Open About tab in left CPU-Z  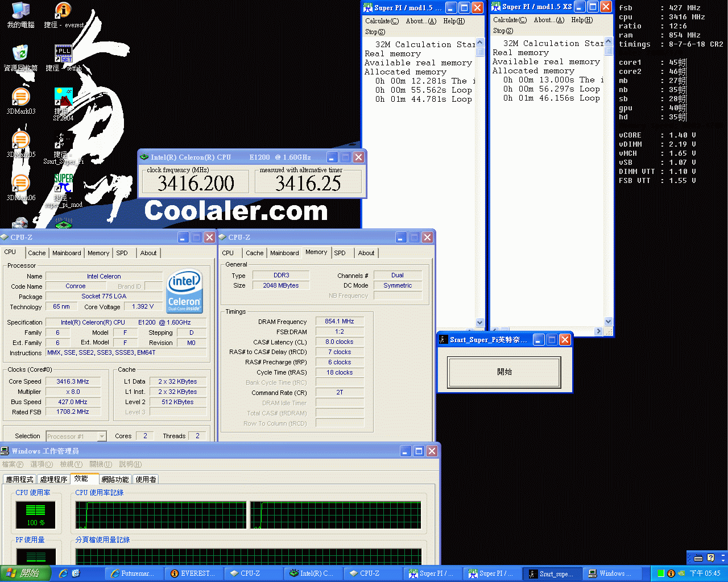click(148, 253)
